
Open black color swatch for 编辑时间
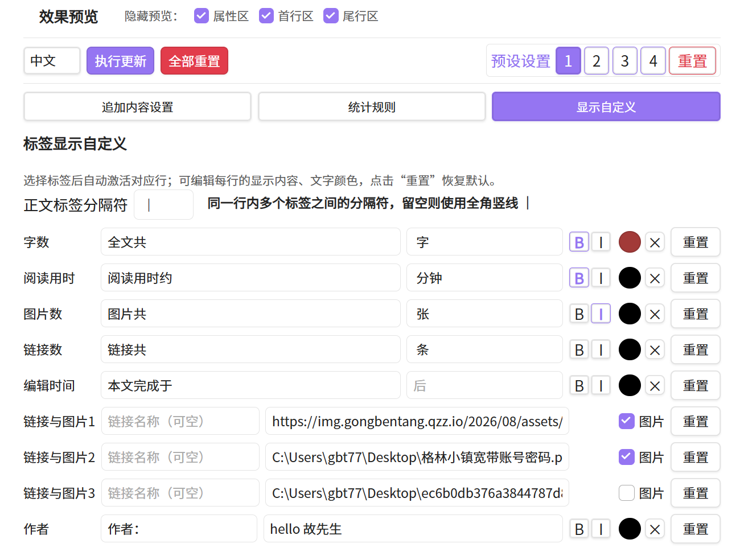click(x=630, y=385)
